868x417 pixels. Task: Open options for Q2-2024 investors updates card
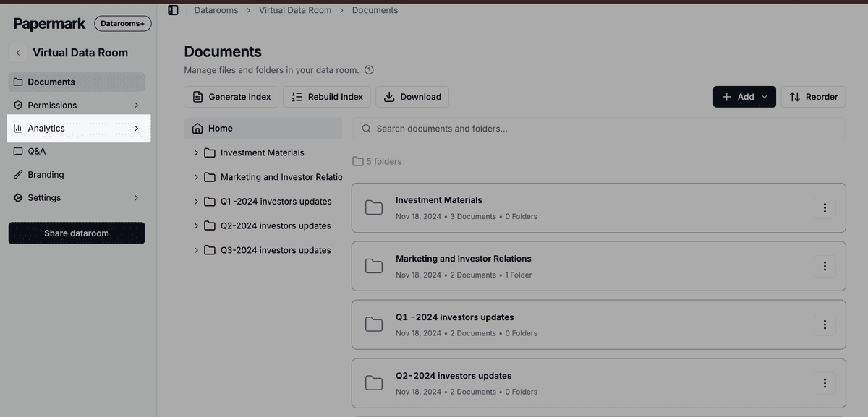825,384
